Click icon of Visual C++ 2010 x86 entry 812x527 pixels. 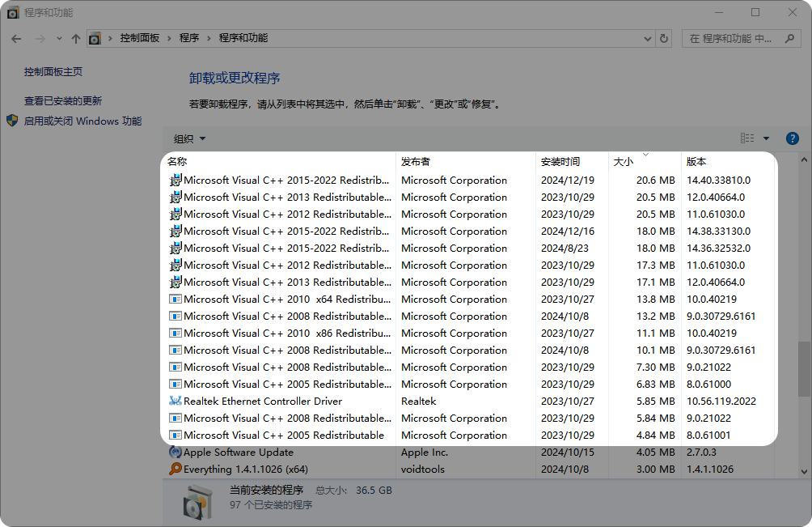(x=176, y=334)
